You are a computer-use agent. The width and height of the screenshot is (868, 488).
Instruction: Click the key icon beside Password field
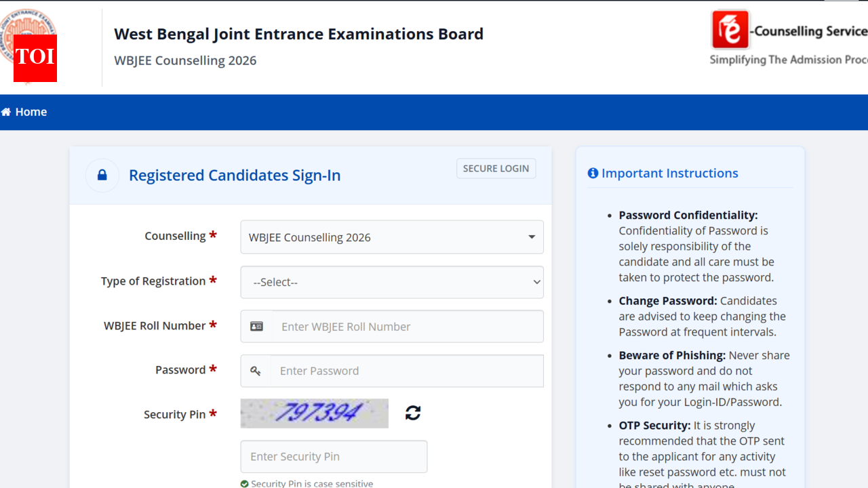(x=256, y=371)
